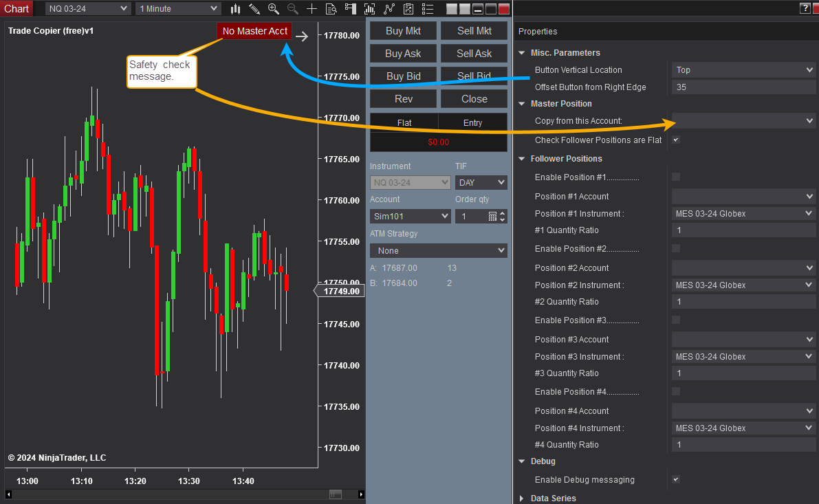The width and height of the screenshot is (819, 504).
Task: Collapse the Follower Positions section
Action: pos(522,159)
